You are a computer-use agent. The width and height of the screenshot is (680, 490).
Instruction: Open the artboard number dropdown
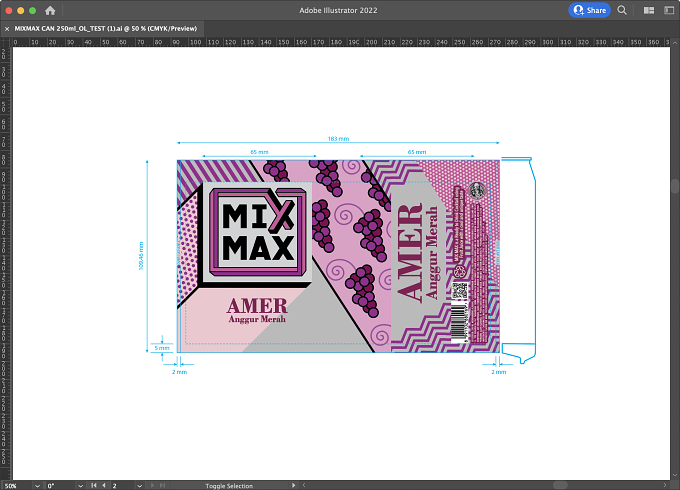139,486
